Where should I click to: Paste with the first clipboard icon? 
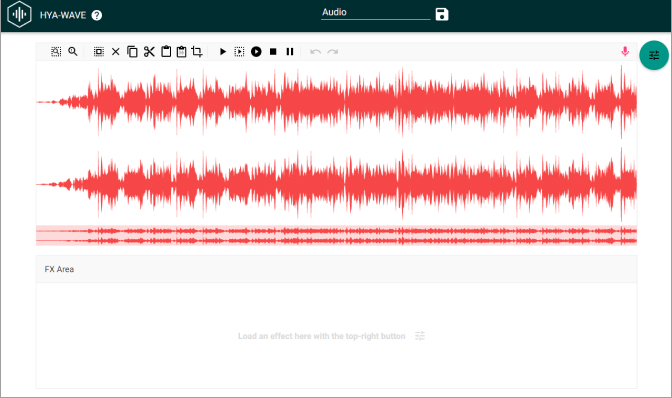tap(166, 52)
